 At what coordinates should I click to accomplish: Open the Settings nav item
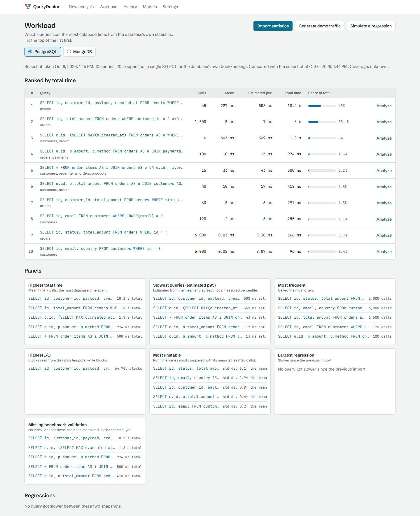pos(170,7)
